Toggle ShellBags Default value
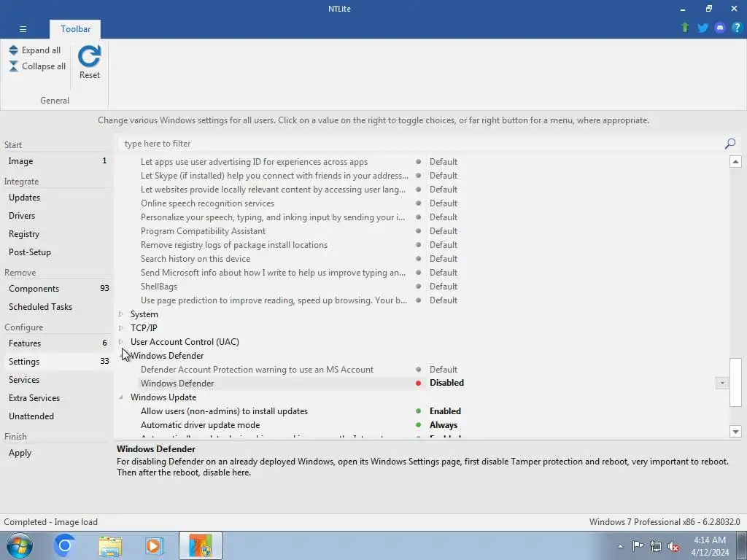 coord(443,286)
